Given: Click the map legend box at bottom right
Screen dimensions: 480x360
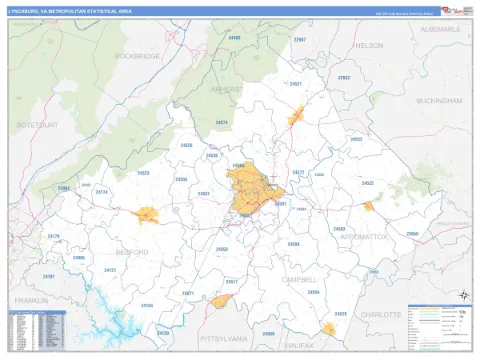Looking at the screenshot, I should coord(440,327).
